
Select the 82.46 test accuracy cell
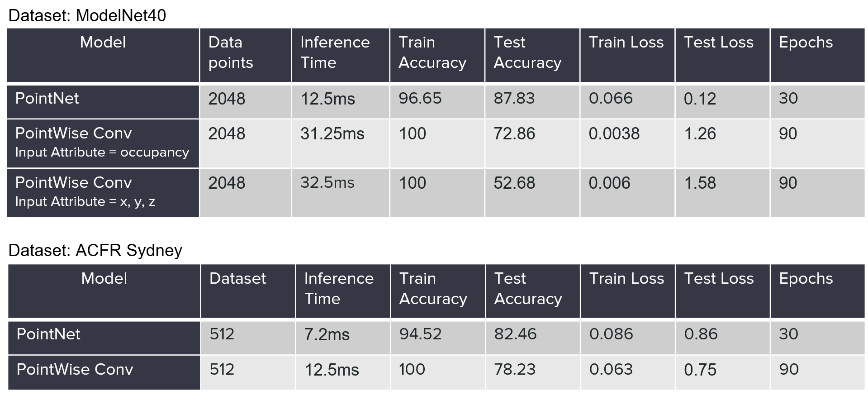515,334
